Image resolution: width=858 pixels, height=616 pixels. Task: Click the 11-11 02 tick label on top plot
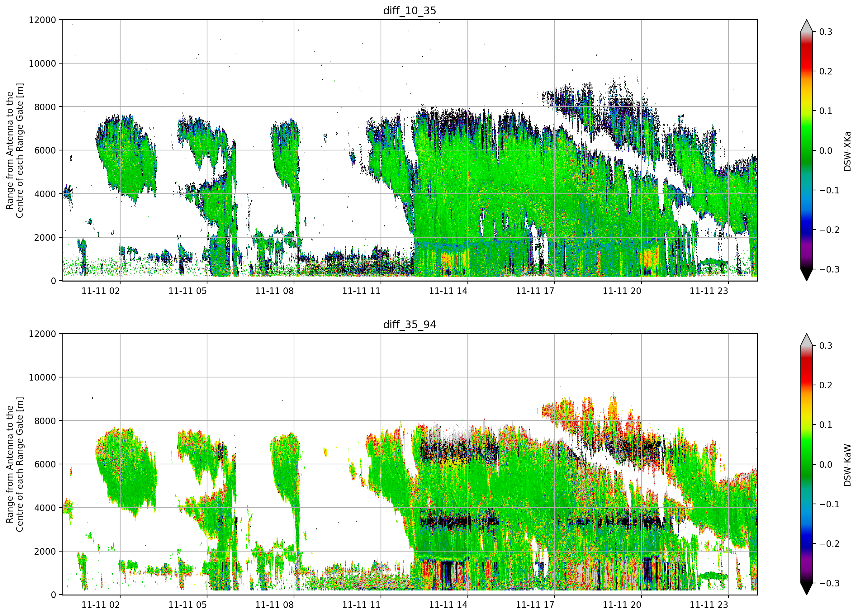101,291
